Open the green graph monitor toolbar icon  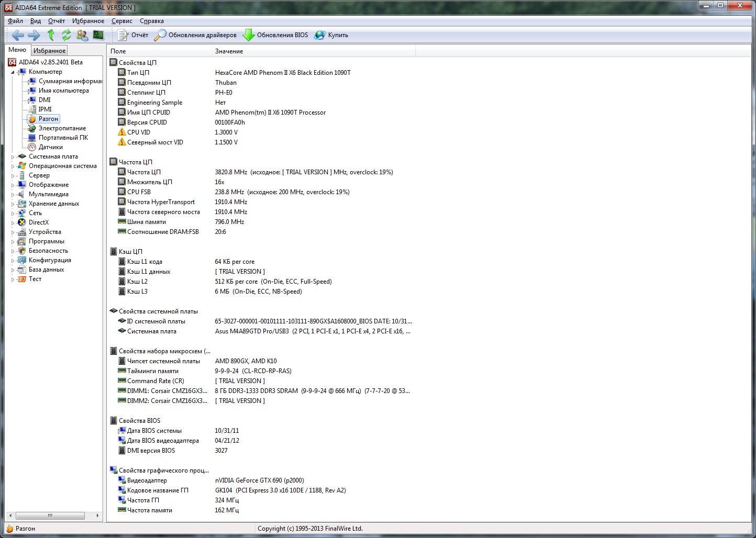[x=98, y=35]
